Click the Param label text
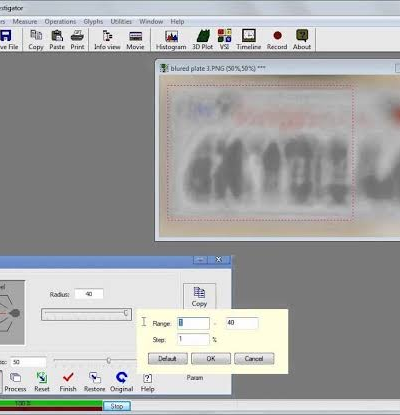Image resolution: width=400 pixels, height=415 pixels. [x=195, y=378]
